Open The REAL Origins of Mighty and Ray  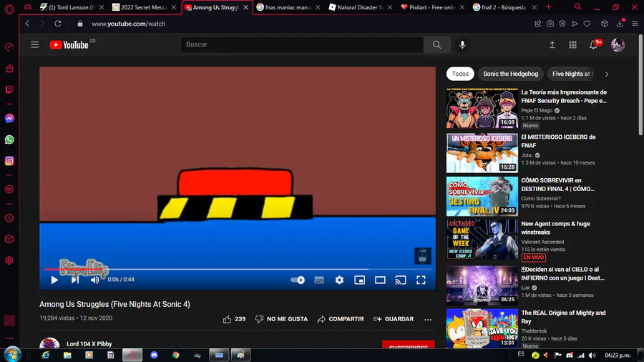[x=563, y=317]
